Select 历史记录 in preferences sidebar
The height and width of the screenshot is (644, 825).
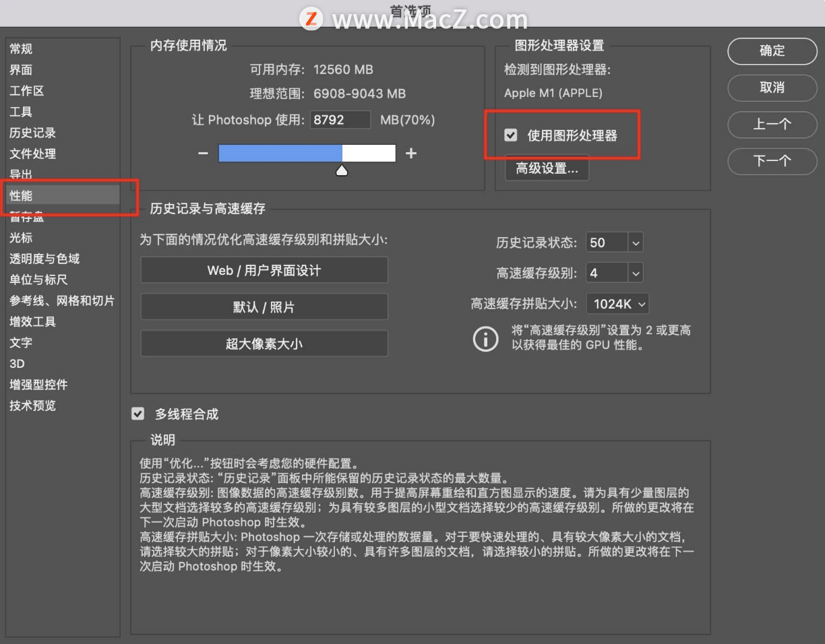(32, 133)
